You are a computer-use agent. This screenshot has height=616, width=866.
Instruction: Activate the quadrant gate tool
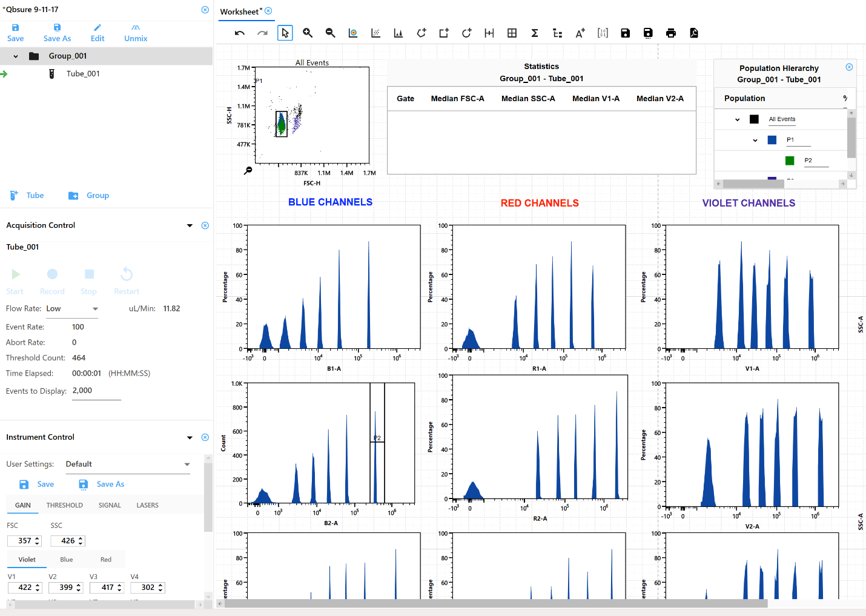(x=512, y=33)
